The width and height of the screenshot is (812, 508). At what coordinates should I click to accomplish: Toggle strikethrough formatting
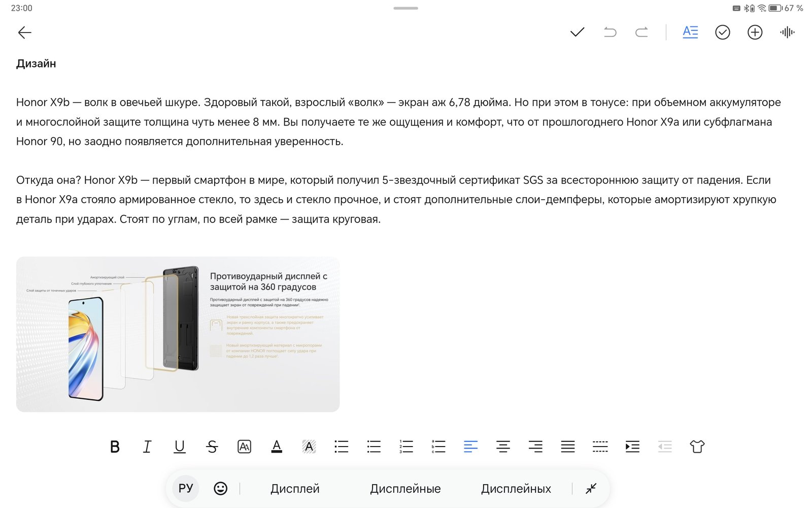coord(212,447)
